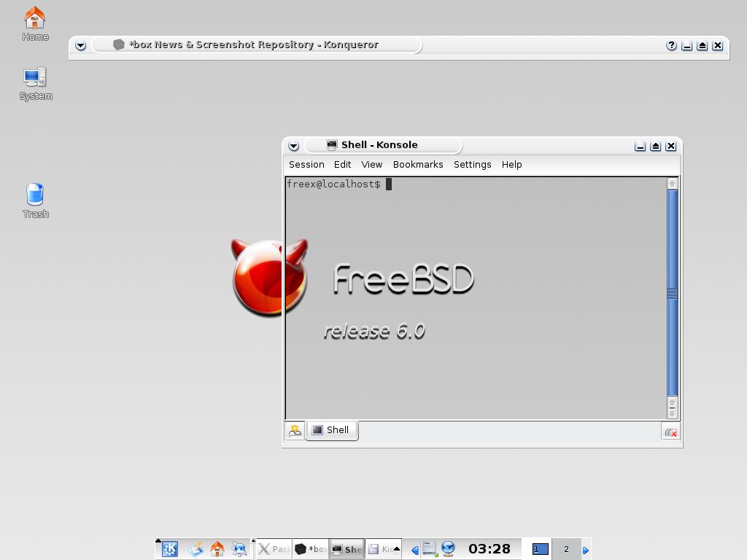This screenshot has height=560, width=747.
Task: Click the new session icon in Konsole
Action: (295, 431)
